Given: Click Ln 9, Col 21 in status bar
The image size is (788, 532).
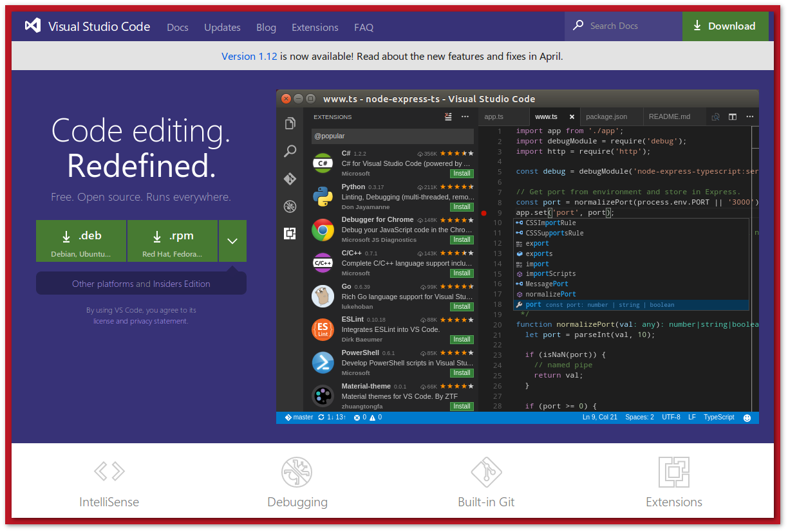Looking at the screenshot, I should (600, 417).
